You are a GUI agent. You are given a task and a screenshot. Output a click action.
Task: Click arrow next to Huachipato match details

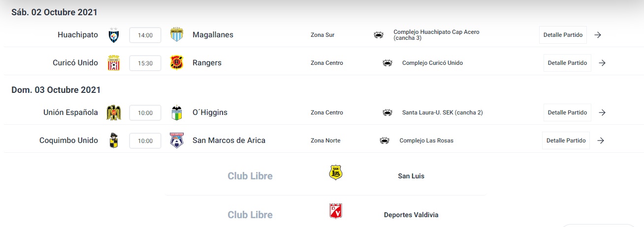(x=598, y=35)
